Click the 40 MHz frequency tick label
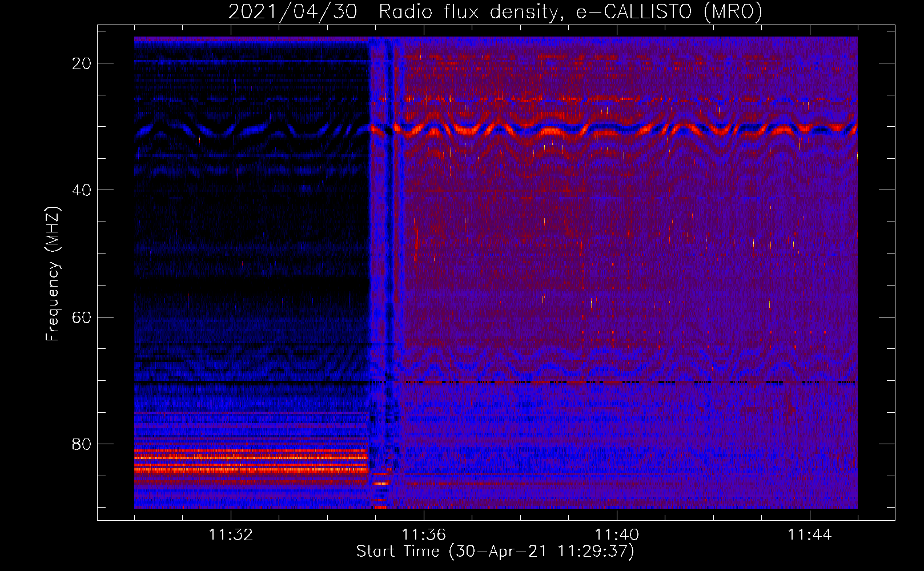Viewport: 924px width, 571px height. click(x=82, y=190)
